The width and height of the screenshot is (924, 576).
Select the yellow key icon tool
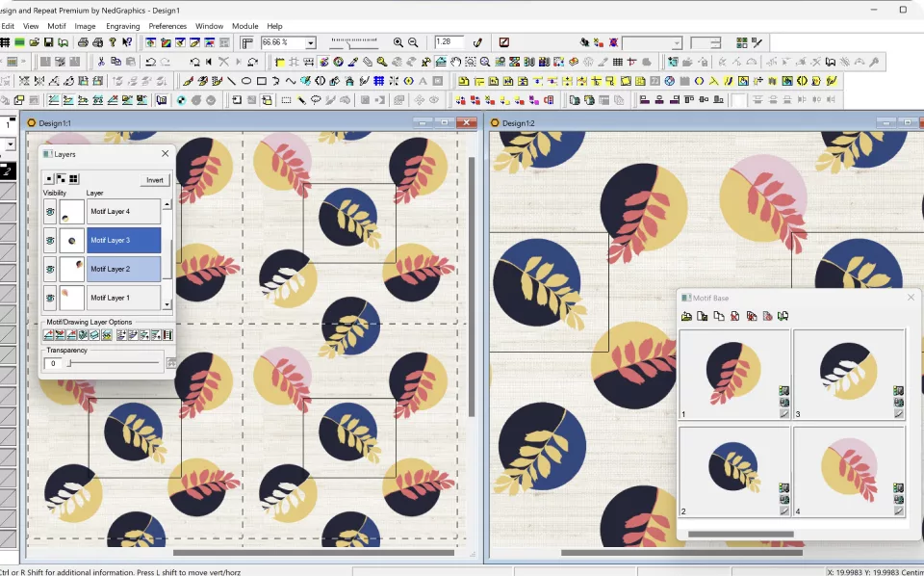pyautogui.click(x=382, y=62)
